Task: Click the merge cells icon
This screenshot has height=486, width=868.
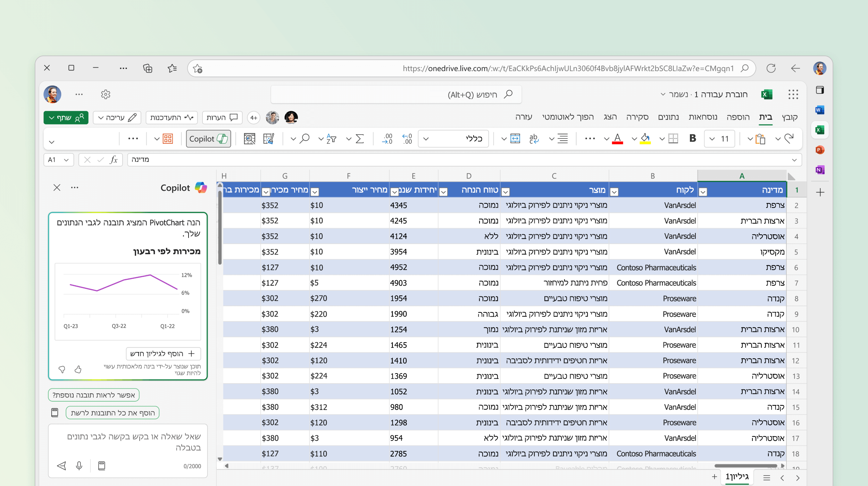Action: click(x=515, y=139)
